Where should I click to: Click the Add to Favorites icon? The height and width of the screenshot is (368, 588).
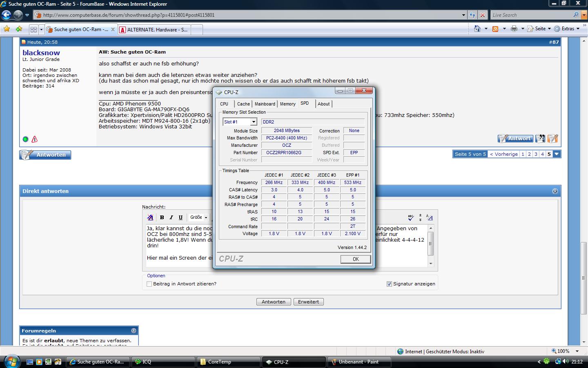coord(19,29)
